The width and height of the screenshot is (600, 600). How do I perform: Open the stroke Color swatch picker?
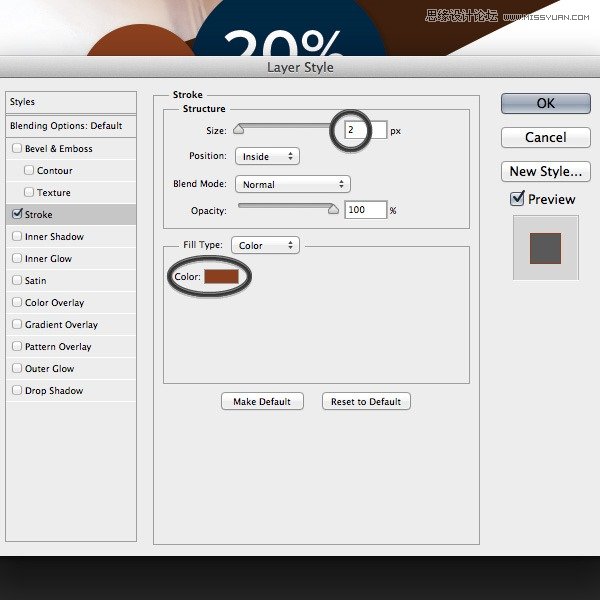pos(222,276)
